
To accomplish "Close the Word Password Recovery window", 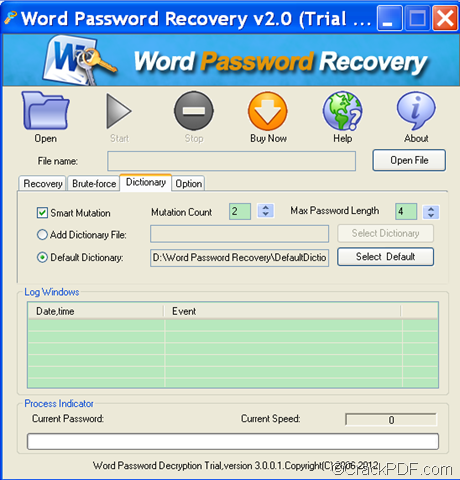I will [445, 18].
